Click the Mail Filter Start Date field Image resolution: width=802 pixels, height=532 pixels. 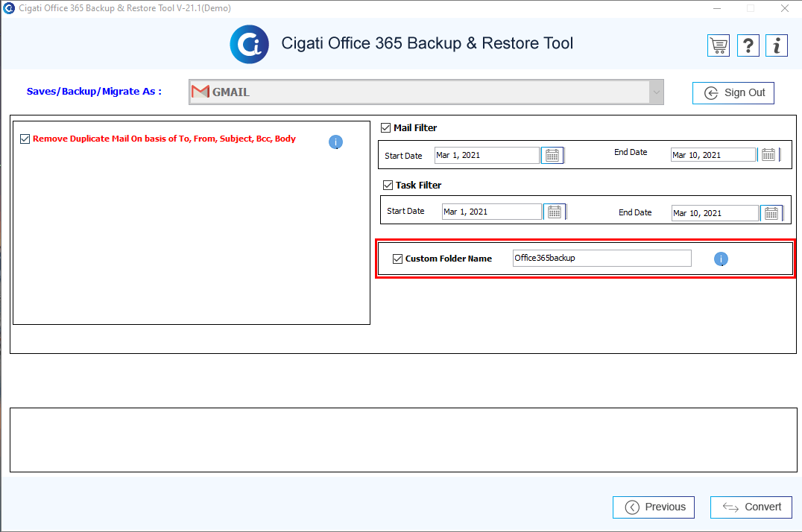(x=487, y=155)
